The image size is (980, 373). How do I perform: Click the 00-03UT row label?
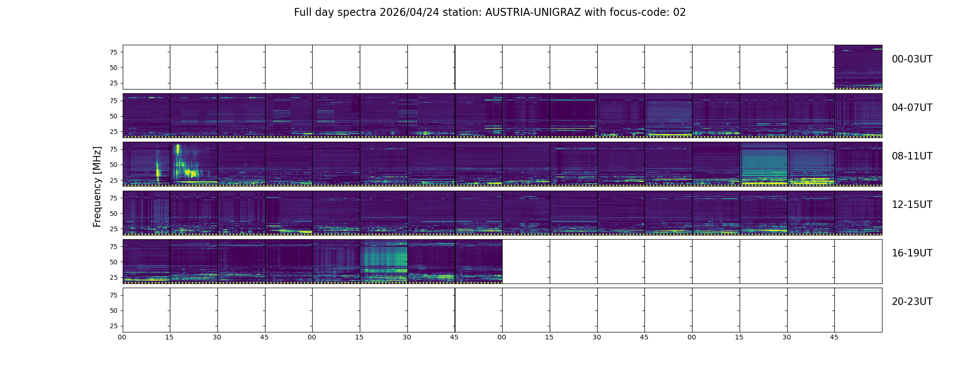coord(912,59)
